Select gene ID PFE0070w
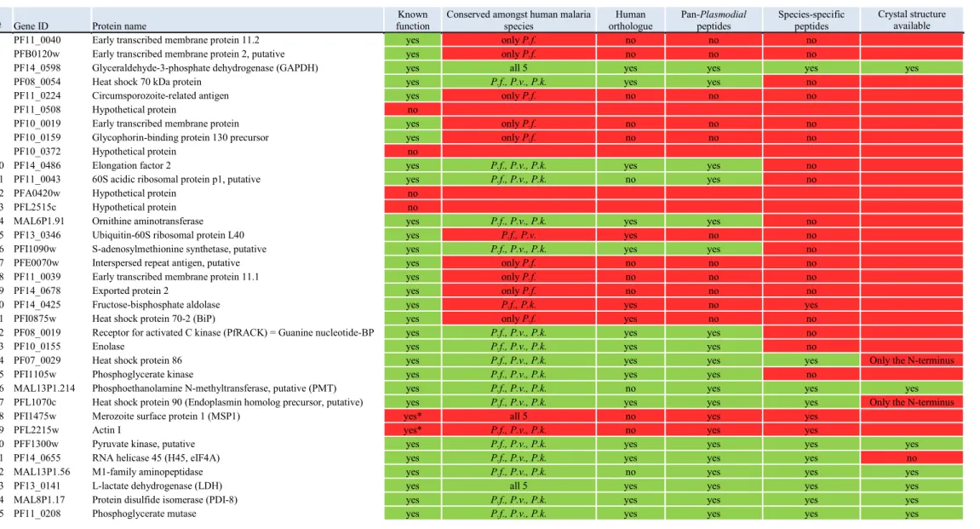980x529 pixels. click(x=37, y=262)
